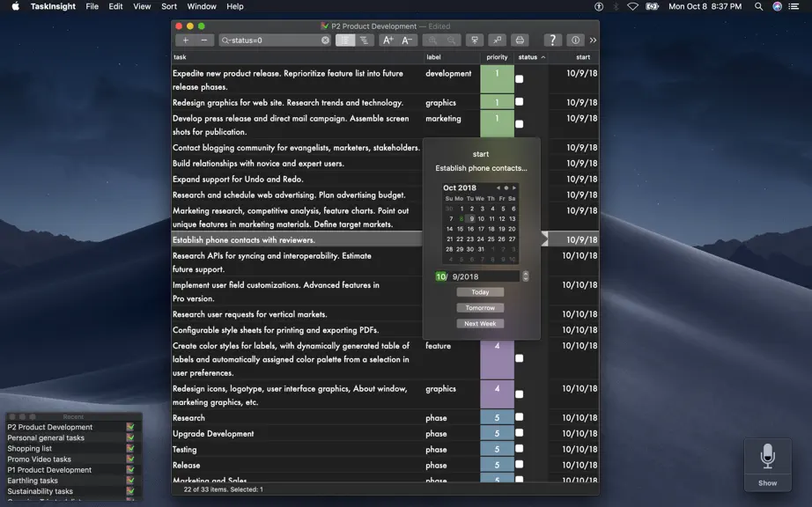Click the presentation screen toolbar icon

pyautogui.click(x=475, y=40)
